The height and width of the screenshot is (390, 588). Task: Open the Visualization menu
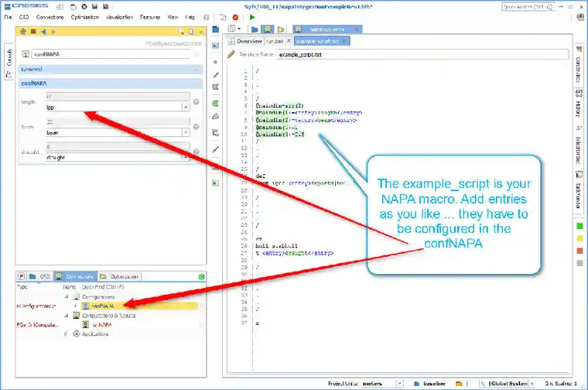(120, 17)
